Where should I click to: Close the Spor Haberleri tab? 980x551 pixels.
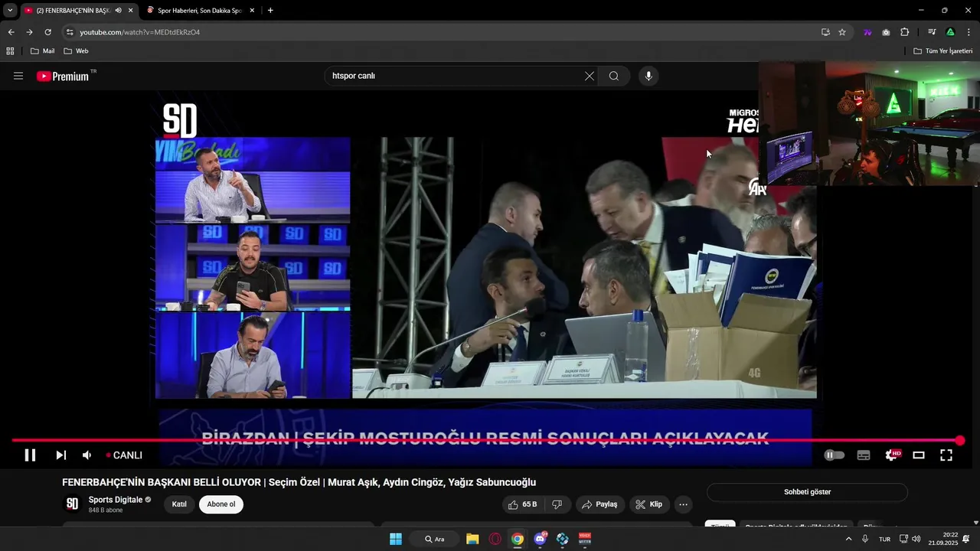(x=252, y=11)
